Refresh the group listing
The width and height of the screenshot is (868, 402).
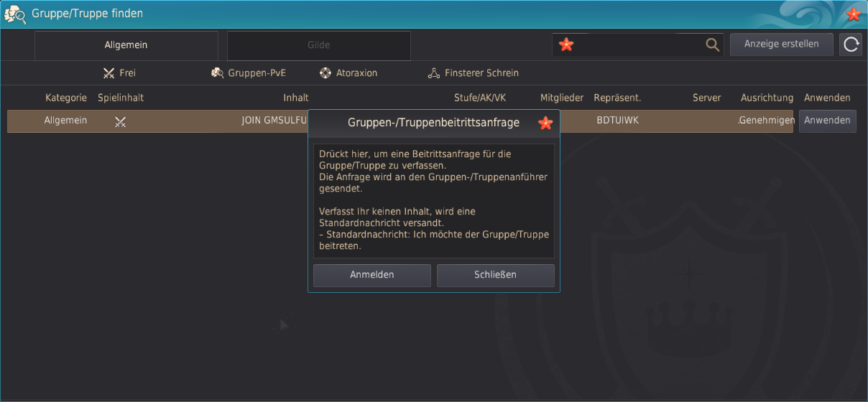pyautogui.click(x=851, y=45)
